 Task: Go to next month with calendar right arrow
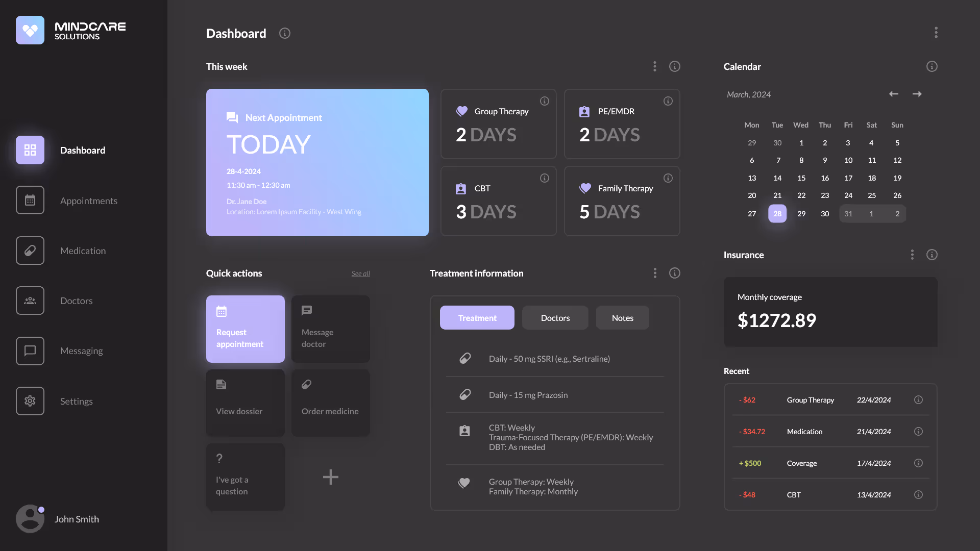pyautogui.click(x=917, y=94)
